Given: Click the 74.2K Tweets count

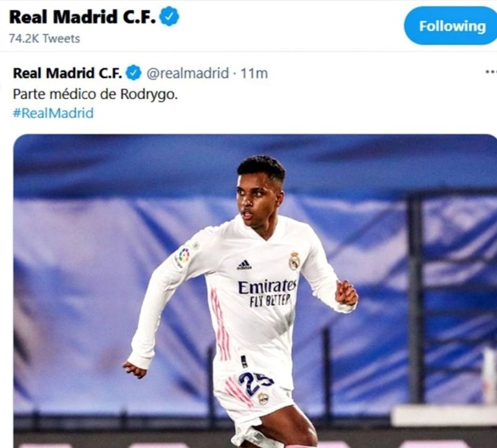Looking at the screenshot, I should (45, 38).
